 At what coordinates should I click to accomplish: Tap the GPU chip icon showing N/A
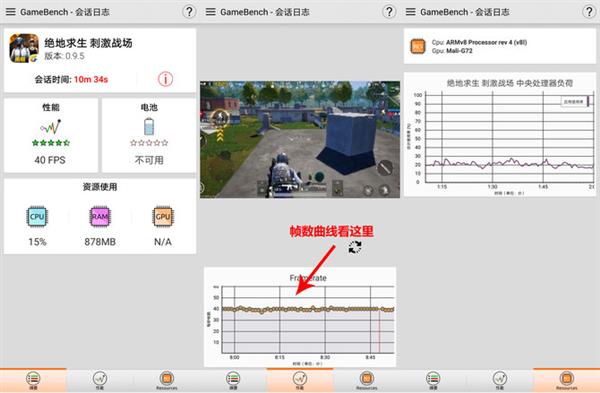[163, 217]
